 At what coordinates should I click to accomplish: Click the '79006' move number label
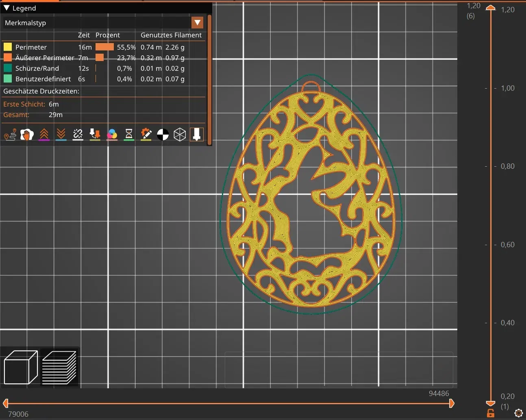pos(18,414)
